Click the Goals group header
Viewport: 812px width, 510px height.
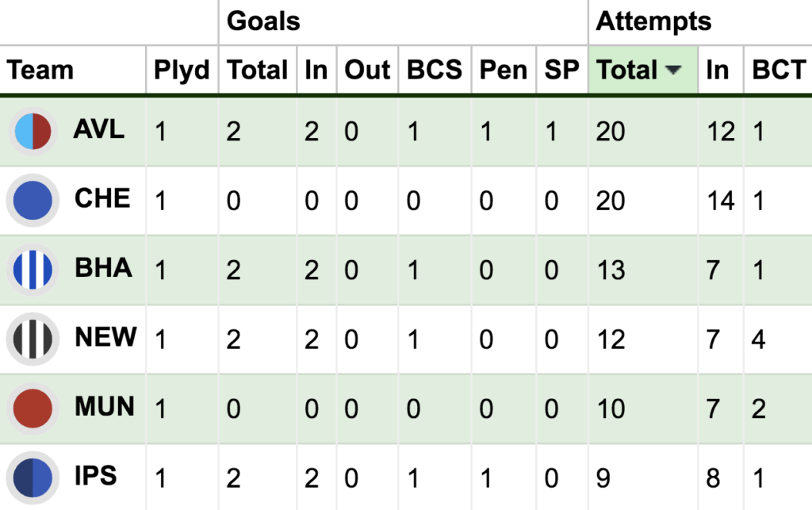click(x=263, y=21)
